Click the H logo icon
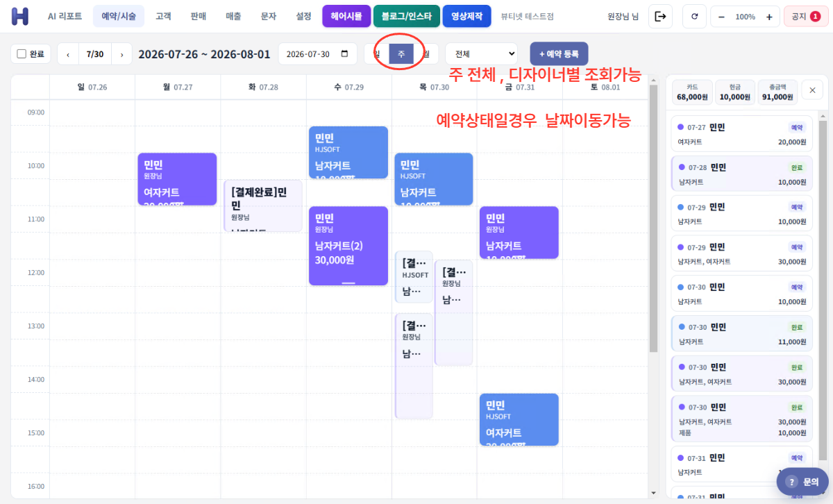The image size is (833, 504). (21, 15)
